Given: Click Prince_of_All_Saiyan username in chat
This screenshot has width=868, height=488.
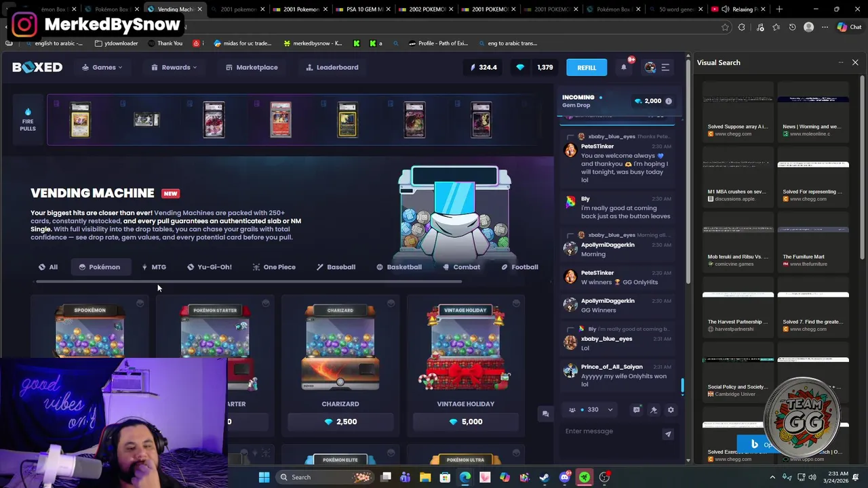Looking at the screenshot, I should point(612,367).
